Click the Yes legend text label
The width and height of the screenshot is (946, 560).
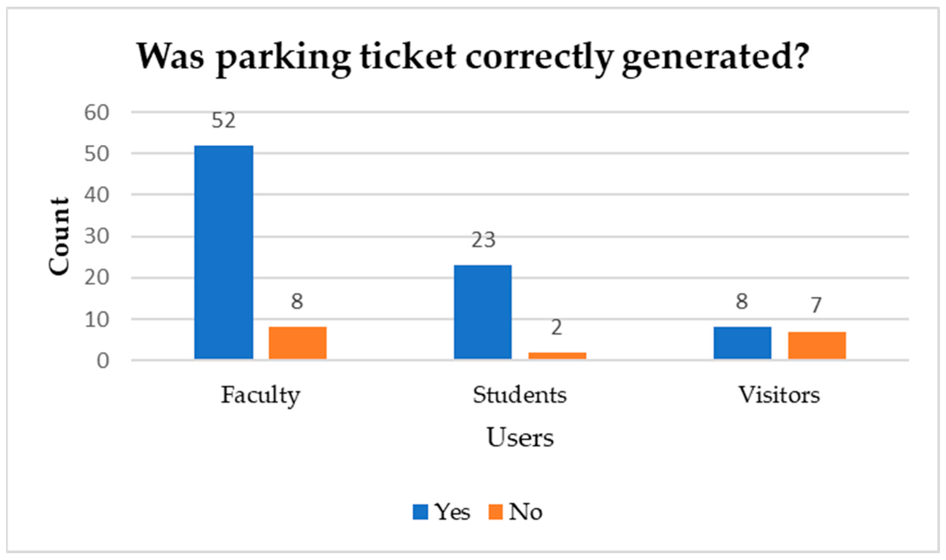click(452, 512)
